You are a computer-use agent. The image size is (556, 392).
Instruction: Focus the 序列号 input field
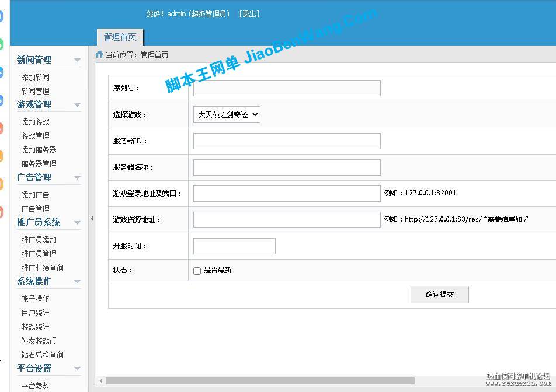click(x=287, y=88)
